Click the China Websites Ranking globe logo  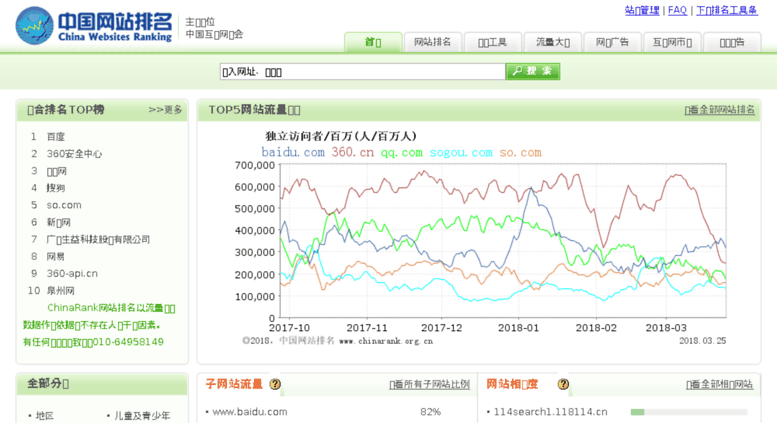pos(34,25)
